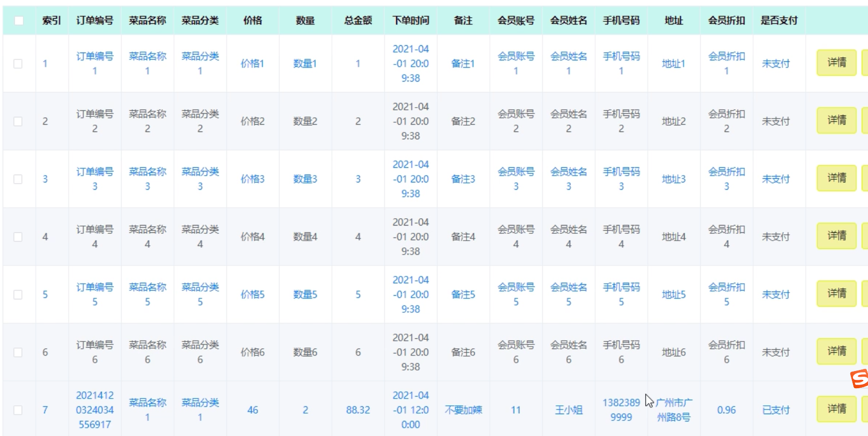
Task: Click the 地址2 cell
Action: pos(674,121)
